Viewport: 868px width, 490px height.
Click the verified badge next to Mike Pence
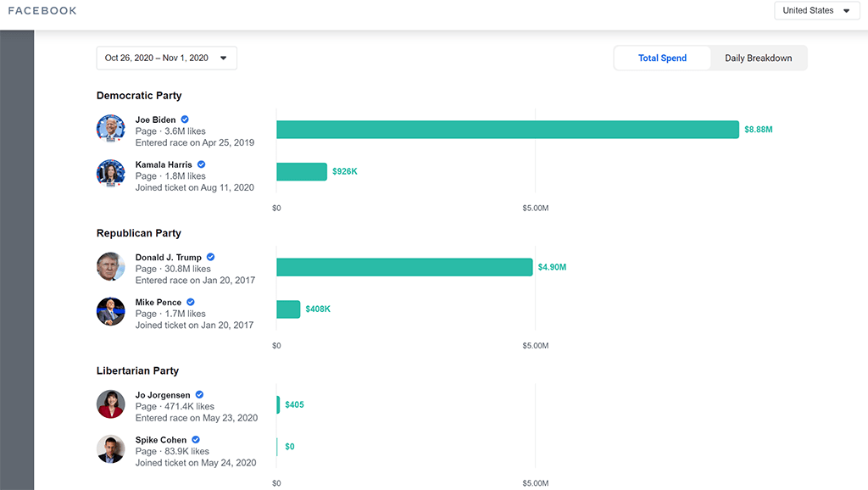(191, 302)
